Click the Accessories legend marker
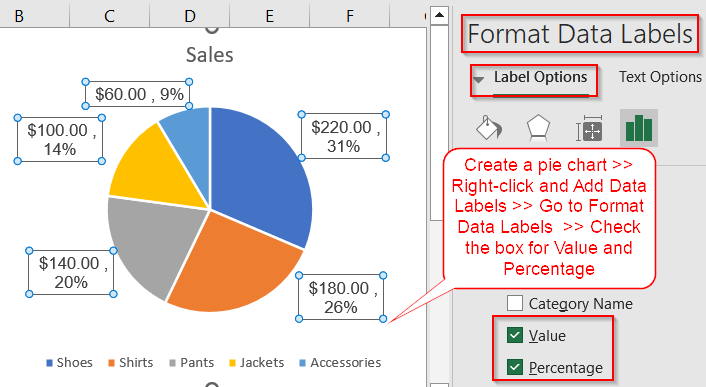The width and height of the screenshot is (706, 387). (303, 363)
